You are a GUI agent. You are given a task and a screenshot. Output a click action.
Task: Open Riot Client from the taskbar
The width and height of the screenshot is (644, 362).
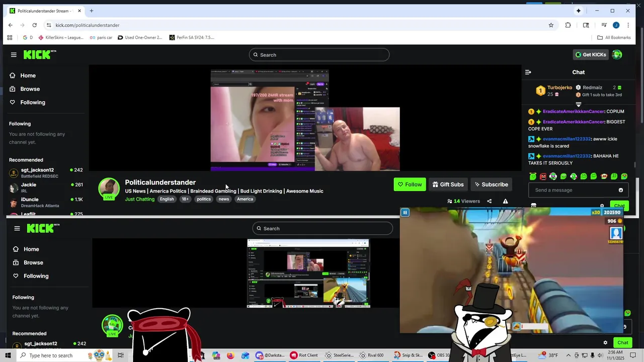tap(304, 355)
